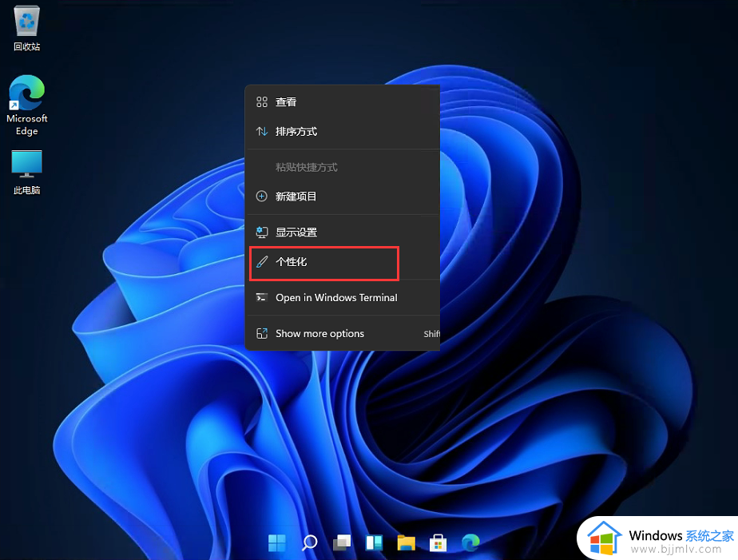The height and width of the screenshot is (560, 738).
Task: Click 查看 in the context menu
Action: (x=343, y=101)
